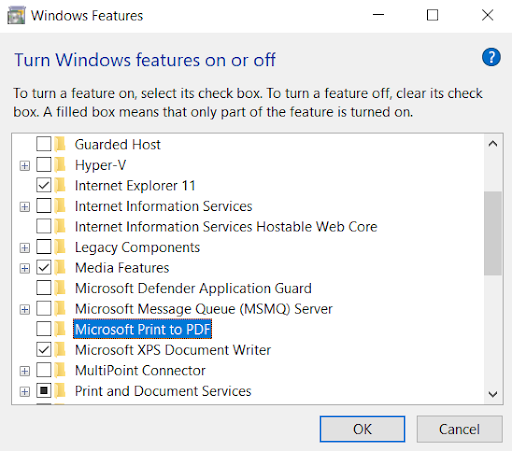
Task: Uncheck Microsoft XPS Document Writer
Action: point(44,350)
